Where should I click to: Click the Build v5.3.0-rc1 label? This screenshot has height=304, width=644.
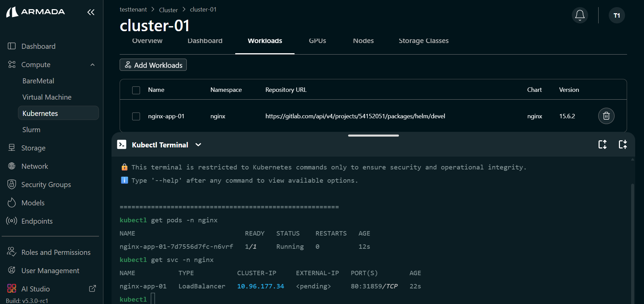tap(27, 301)
